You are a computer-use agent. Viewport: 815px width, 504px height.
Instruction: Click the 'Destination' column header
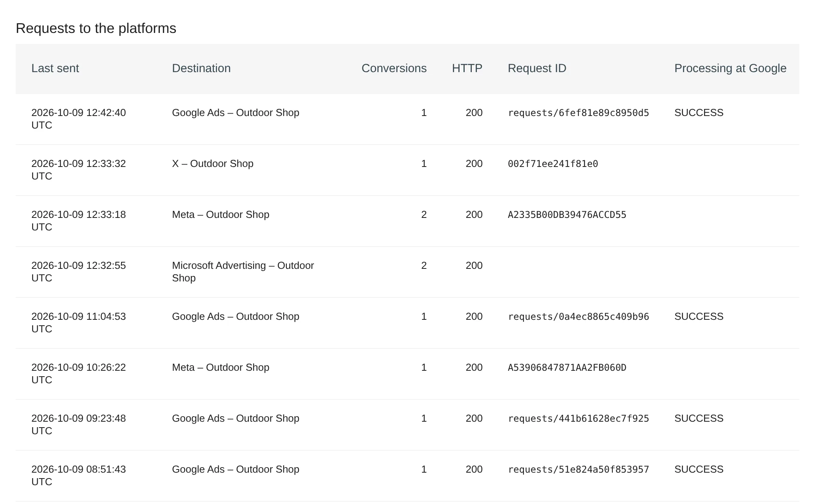pos(201,68)
